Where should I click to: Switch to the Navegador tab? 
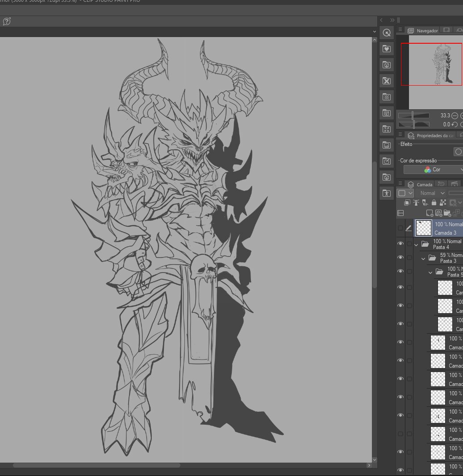[423, 31]
